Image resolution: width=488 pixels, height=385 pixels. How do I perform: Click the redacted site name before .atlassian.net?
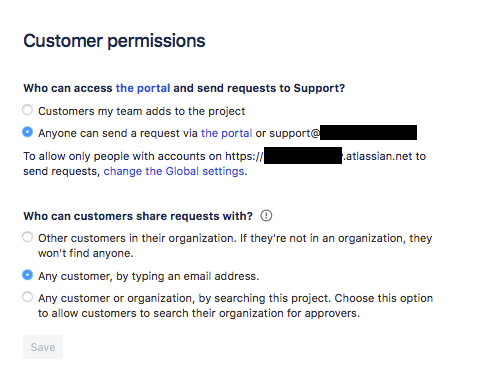pos(303,155)
